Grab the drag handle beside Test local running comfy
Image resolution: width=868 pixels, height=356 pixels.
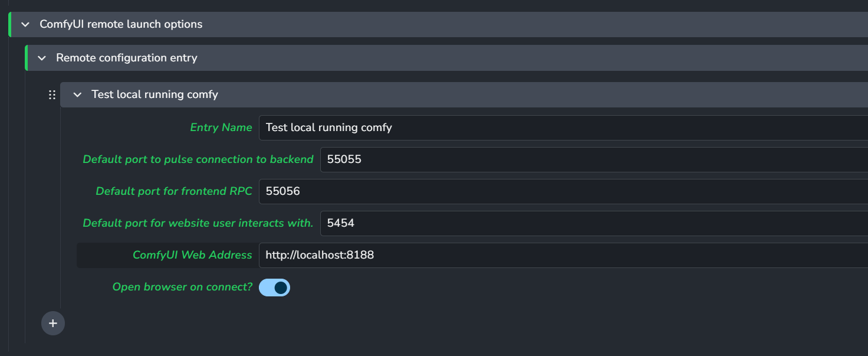(x=52, y=94)
